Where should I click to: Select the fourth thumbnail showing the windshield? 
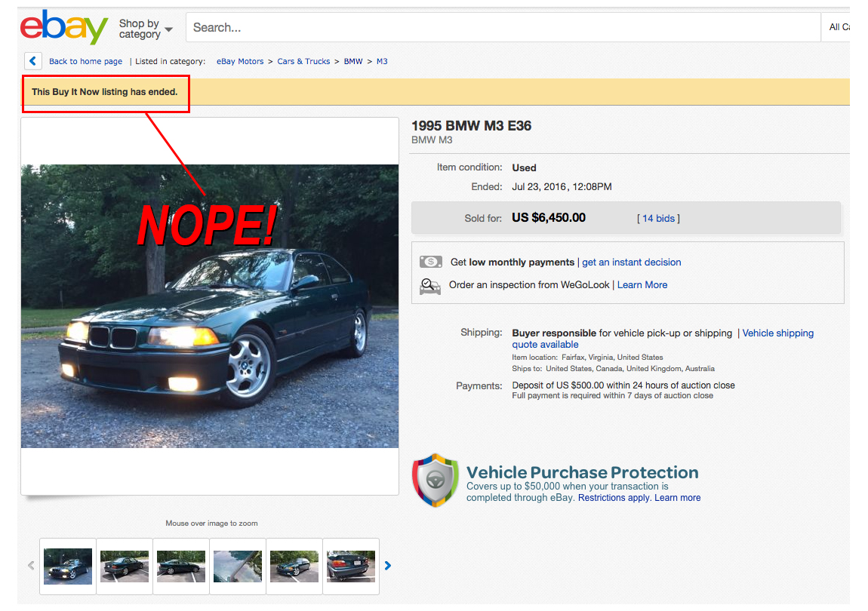coord(238,566)
